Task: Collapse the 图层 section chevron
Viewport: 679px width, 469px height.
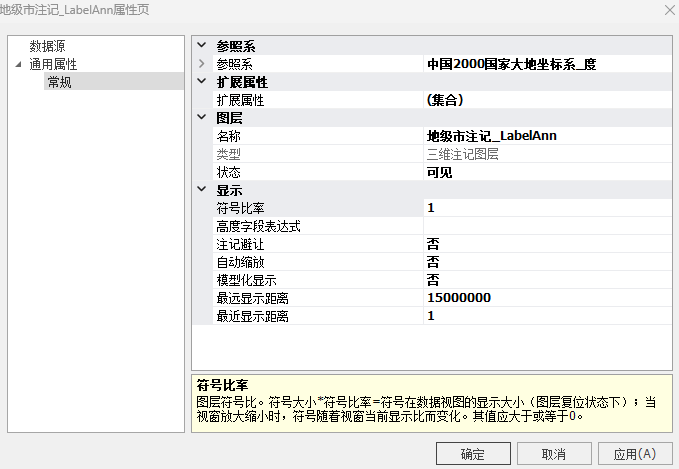Action: [202, 118]
